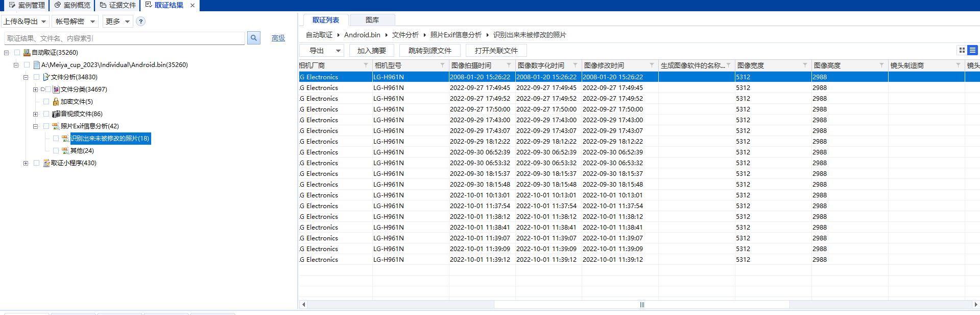This screenshot has width=980, height=315.
Task: Click the filter icon on 相机型号 column
Action: (x=442, y=65)
